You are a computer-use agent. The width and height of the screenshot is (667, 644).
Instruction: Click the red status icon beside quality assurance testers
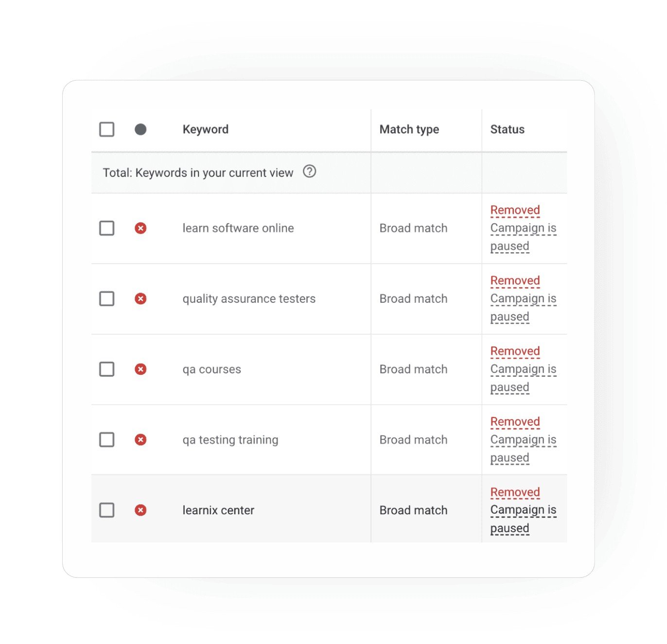(x=140, y=298)
